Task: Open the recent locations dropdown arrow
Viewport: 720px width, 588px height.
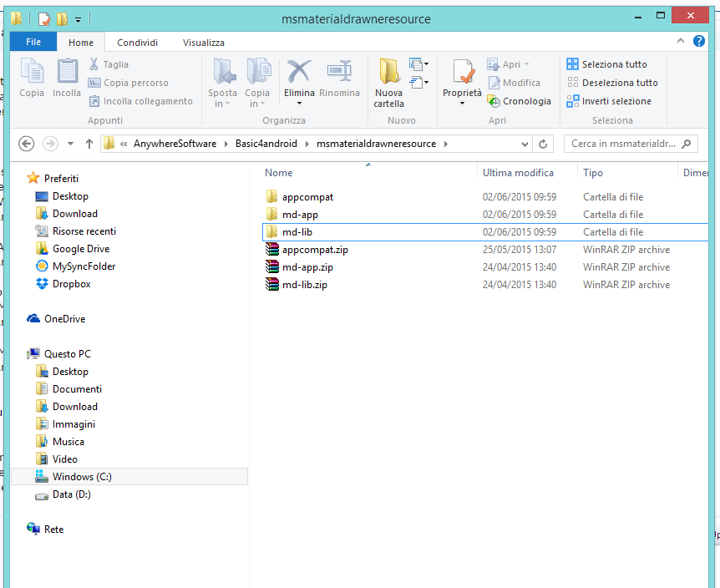Action: pos(70,144)
